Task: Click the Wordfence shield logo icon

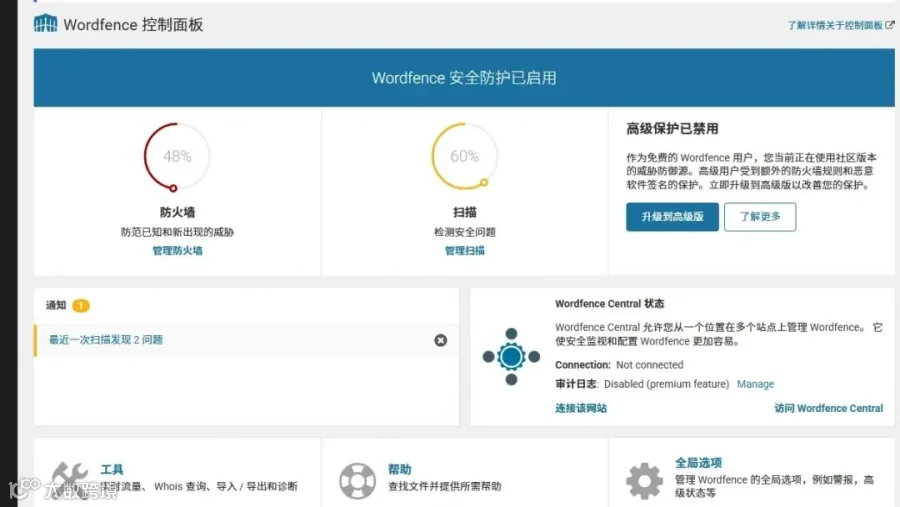Action: tap(45, 24)
